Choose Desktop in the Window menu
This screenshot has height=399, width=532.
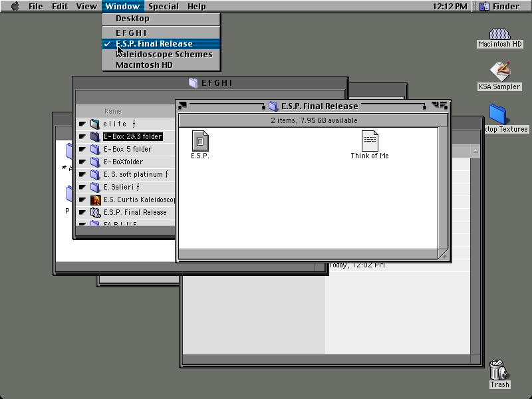[162, 19]
